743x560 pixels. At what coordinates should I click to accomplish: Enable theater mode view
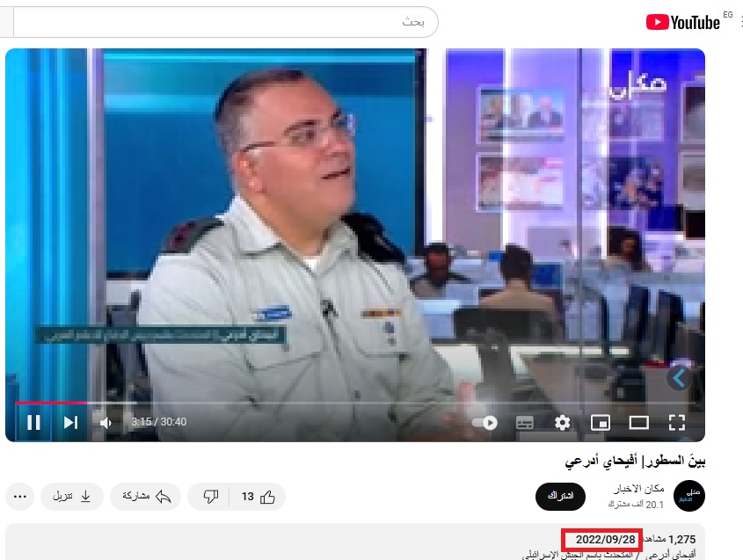(x=638, y=422)
